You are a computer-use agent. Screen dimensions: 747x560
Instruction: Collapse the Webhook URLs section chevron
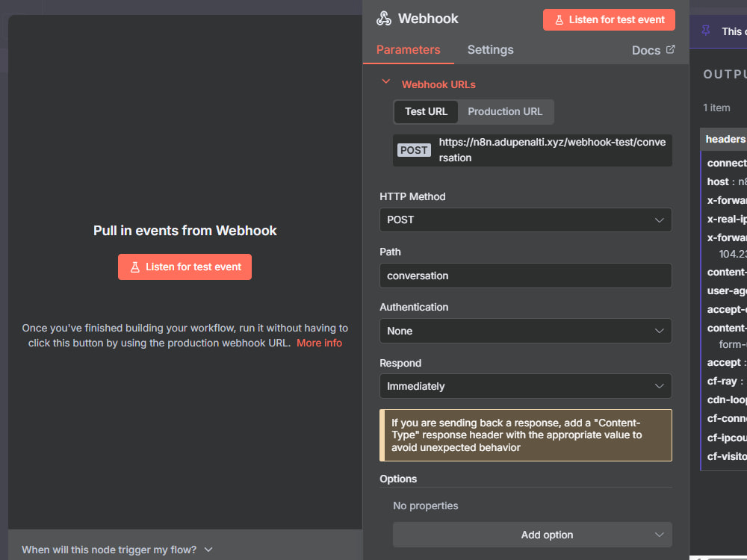[x=386, y=82]
